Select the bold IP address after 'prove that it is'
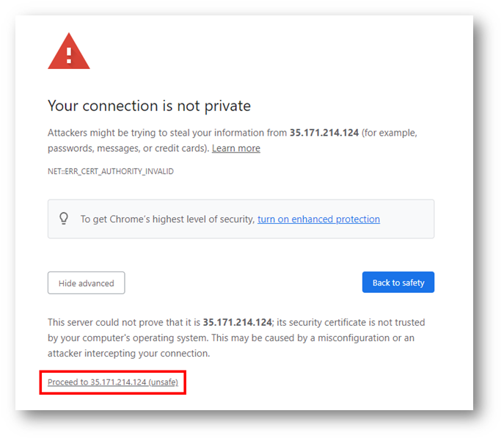 [237, 322]
